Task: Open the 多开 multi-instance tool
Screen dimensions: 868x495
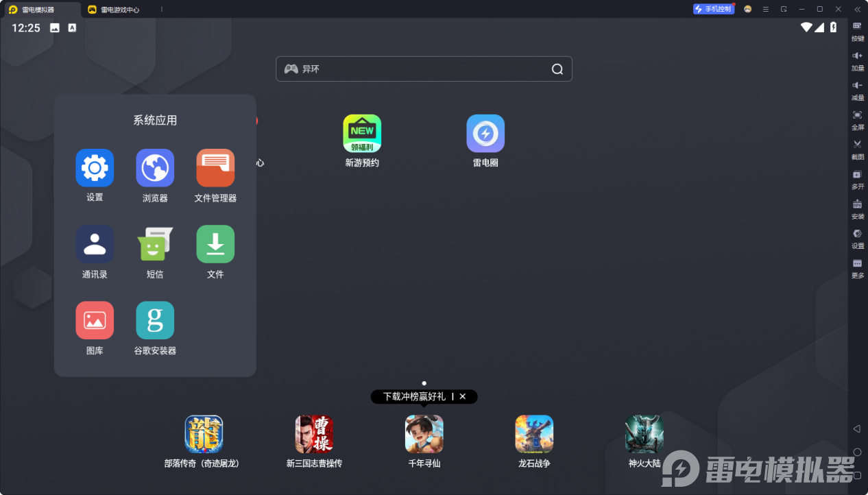Action: 857,178
